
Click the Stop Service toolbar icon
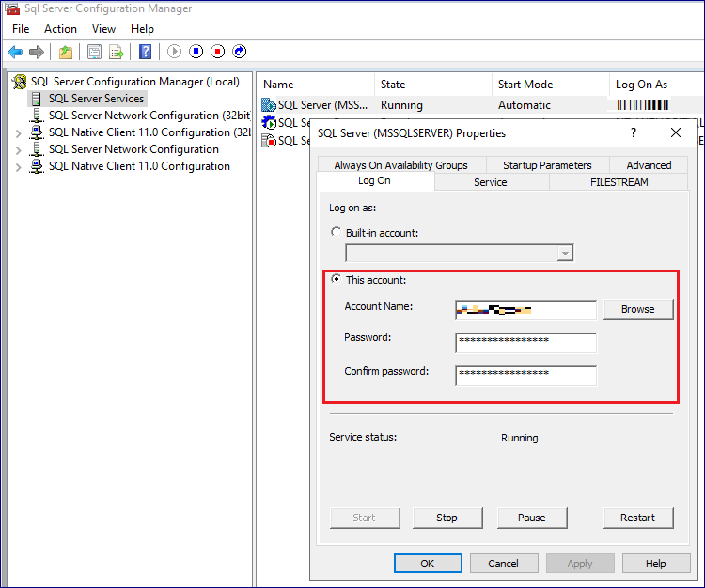218,52
